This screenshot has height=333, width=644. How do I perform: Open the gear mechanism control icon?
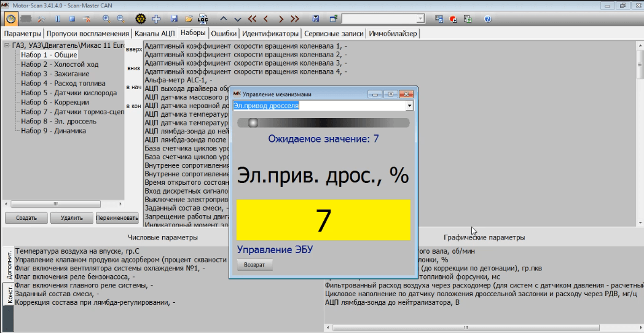click(x=141, y=19)
